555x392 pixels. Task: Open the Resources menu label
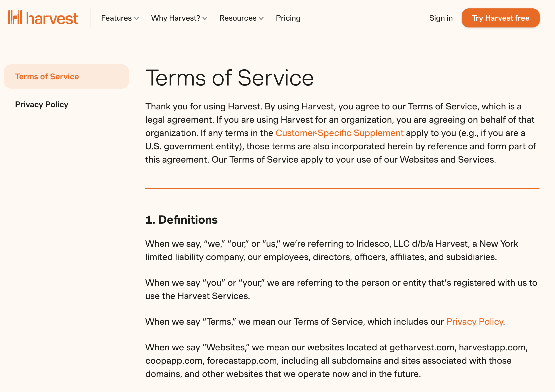(x=238, y=18)
